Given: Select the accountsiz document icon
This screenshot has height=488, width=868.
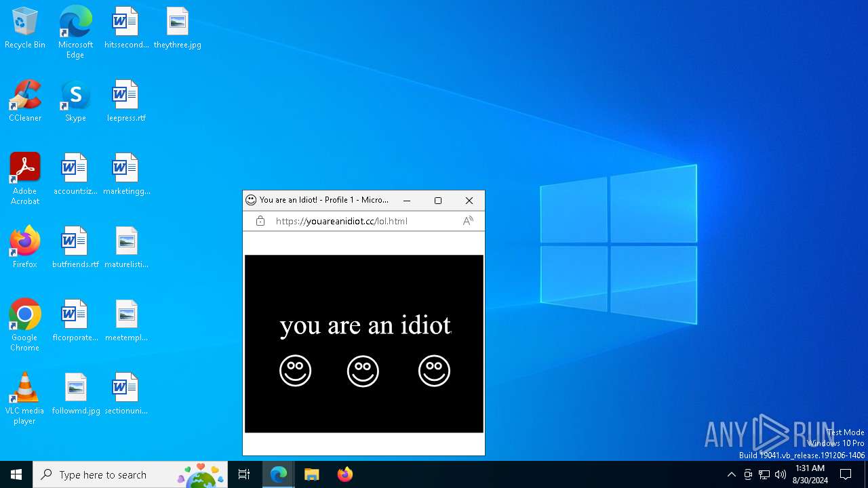Looking at the screenshot, I should 75,175.
